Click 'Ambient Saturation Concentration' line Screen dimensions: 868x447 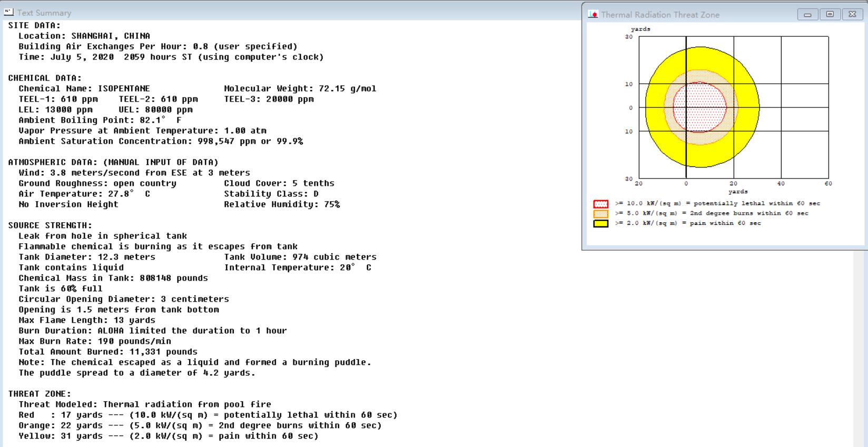161,141
